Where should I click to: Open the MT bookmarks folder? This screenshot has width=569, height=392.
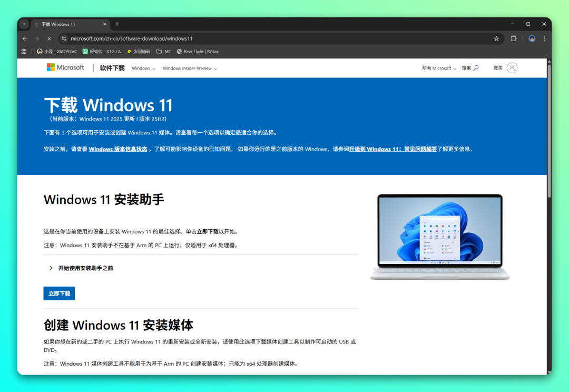click(163, 52)
